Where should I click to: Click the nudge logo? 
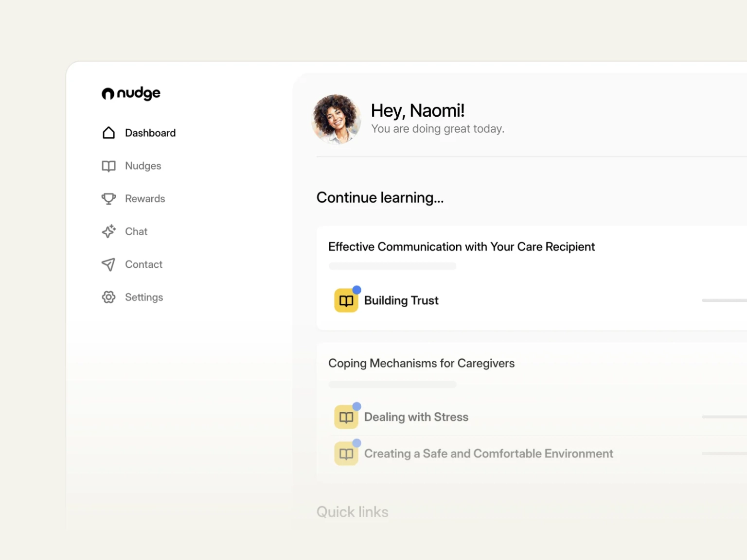point(131,93)
